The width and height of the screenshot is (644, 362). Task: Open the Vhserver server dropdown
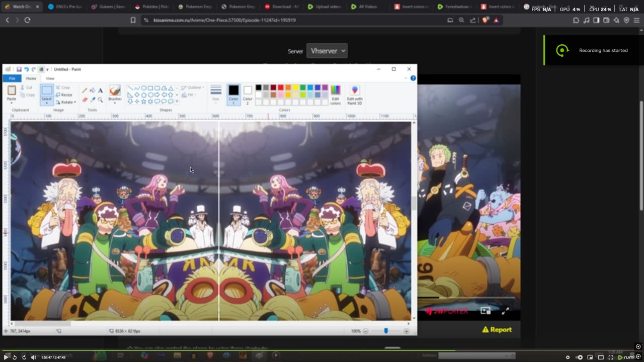coord(327,51)
